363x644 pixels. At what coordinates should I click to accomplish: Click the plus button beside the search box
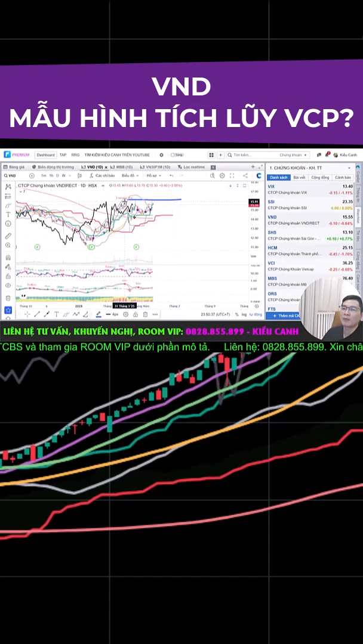(221, 155)
